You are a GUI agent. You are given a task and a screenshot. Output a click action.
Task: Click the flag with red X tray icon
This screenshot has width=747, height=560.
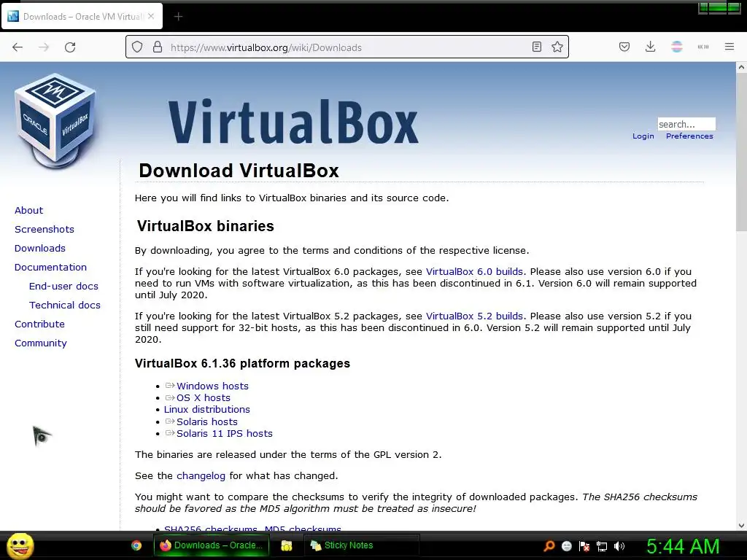(x=584, y=546)
